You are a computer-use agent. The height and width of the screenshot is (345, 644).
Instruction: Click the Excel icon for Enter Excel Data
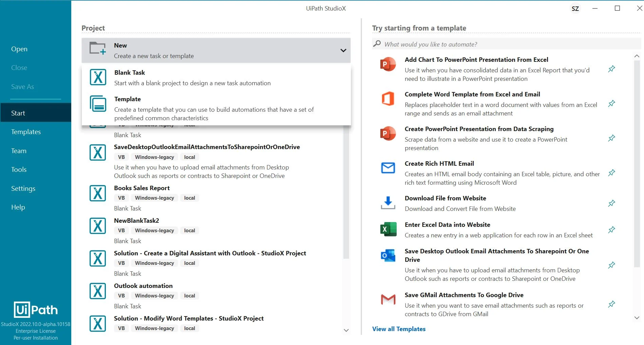pyautogui.click(x=388, y=230)
